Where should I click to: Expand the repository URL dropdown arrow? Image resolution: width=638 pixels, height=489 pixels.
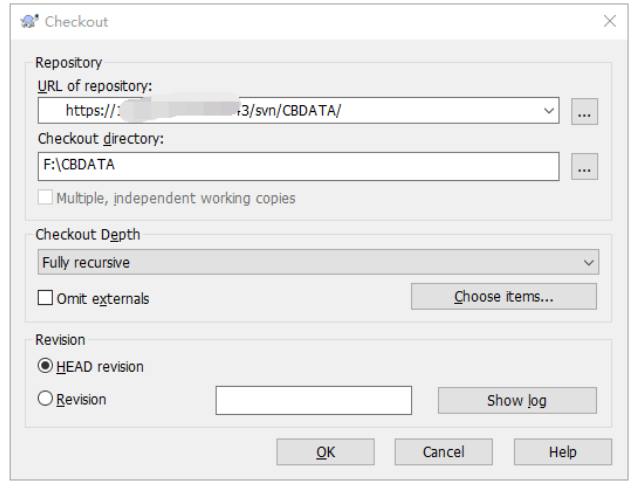point(548,111)
